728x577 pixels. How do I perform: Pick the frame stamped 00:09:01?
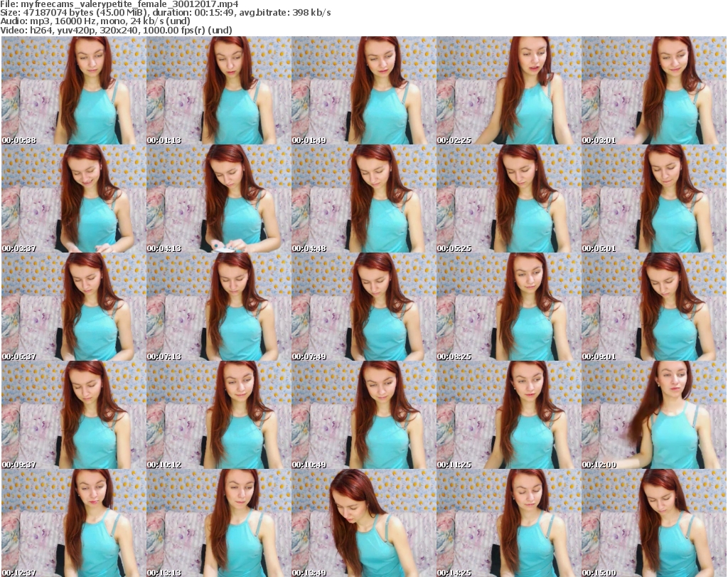click(x=654, y=307)
